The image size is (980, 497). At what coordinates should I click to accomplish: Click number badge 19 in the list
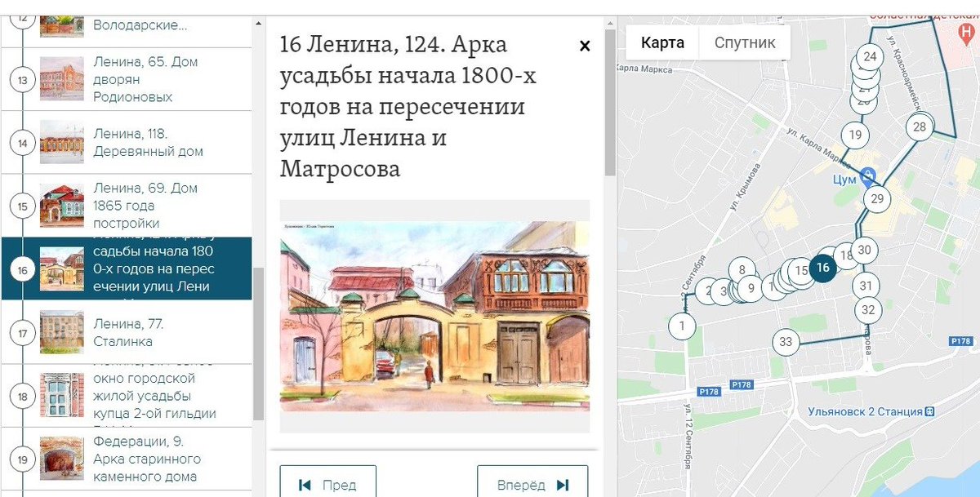click(22, 459)
